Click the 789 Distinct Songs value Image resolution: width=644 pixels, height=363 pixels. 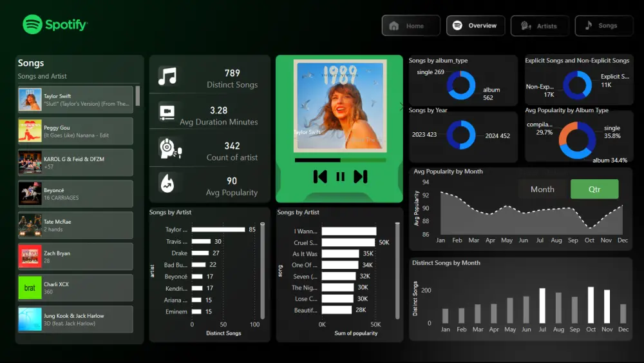232,73
